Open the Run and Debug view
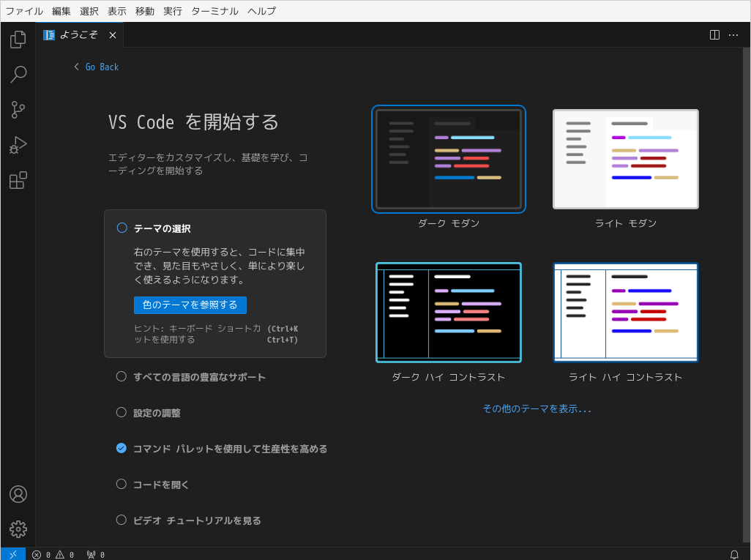Viewport: 751px width, 560px height. (x=18, y=145)
